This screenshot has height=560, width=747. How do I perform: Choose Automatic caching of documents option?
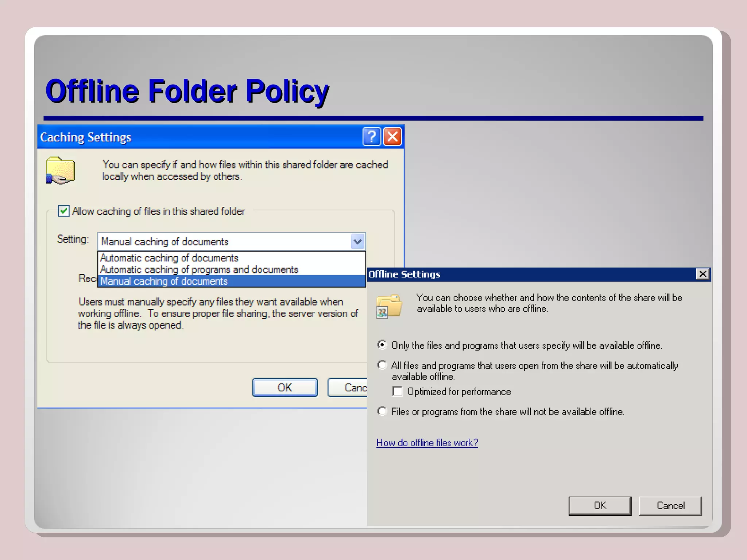pos(232,258)
